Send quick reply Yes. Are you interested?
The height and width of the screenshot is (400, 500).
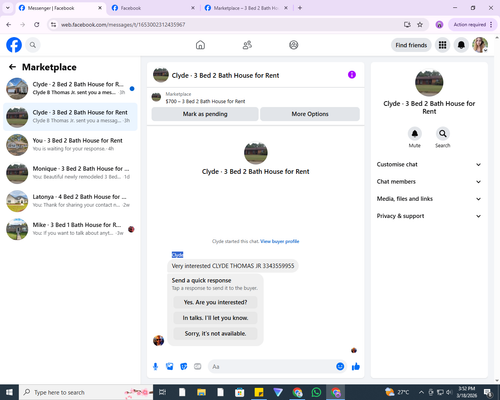[x=215, y=302]
